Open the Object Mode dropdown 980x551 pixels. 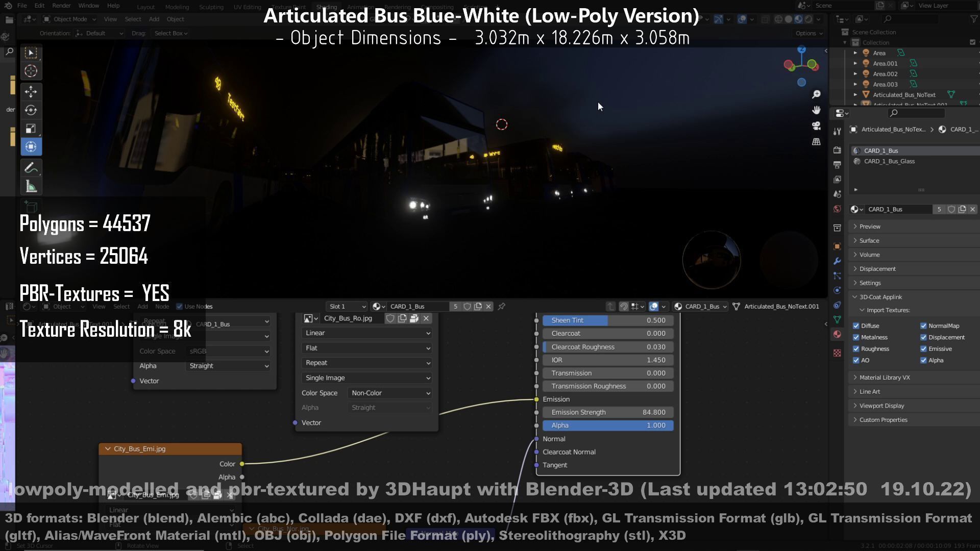point(69,19)
